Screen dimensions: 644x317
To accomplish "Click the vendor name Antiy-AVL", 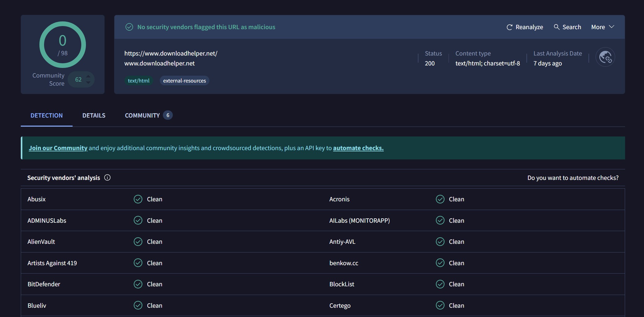I will pyautogui.click(x=342, y=242).
